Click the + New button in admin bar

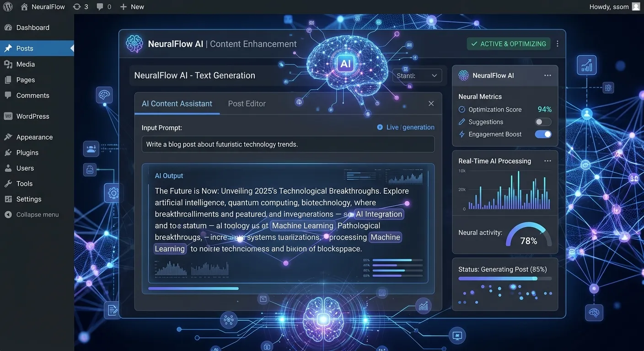132,7
